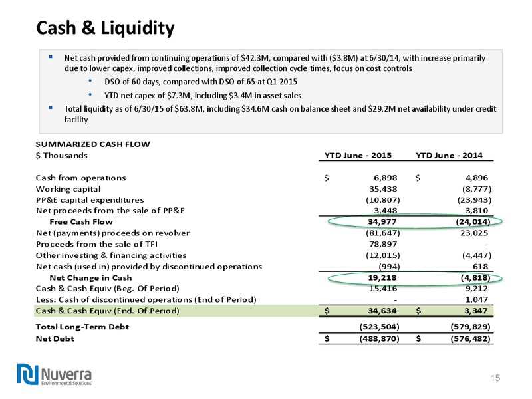Select the 'YTD June - 2014' column header
532x399 pixels.
click(450, 156)
